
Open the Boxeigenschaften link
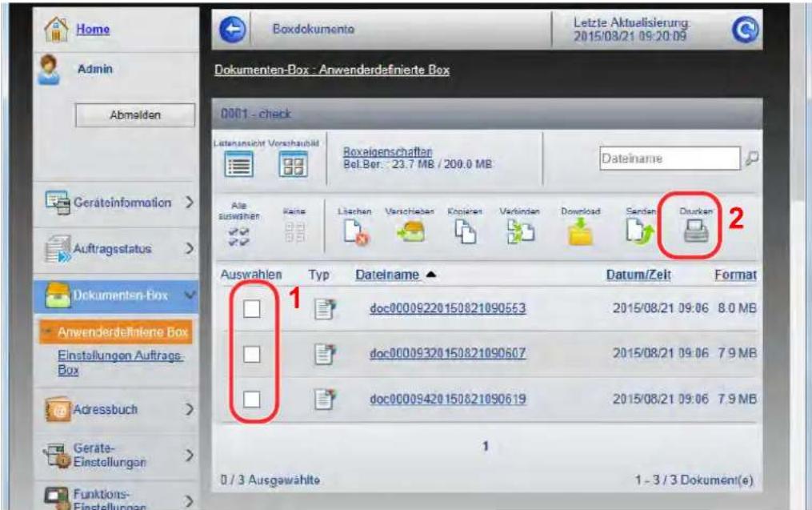[x=387, y=152]
